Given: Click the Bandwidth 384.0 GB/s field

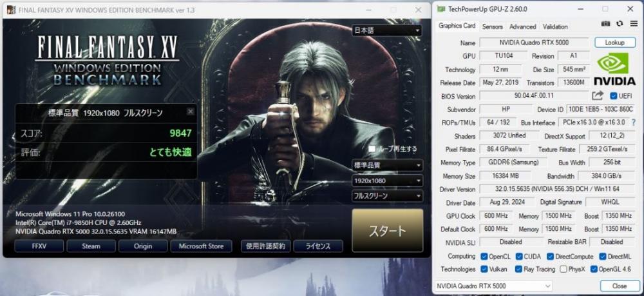Looking at the screenshot, I should click(x=607, y=176).
